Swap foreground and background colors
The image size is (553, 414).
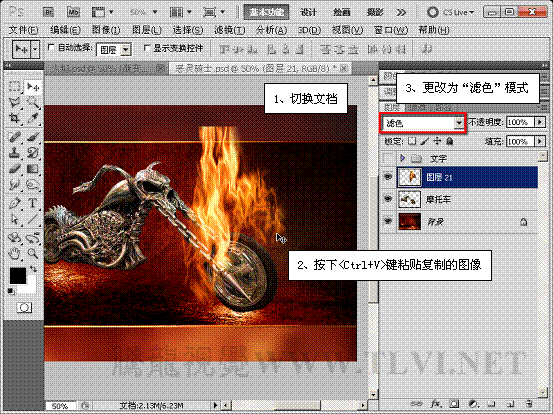click(33, 269)
